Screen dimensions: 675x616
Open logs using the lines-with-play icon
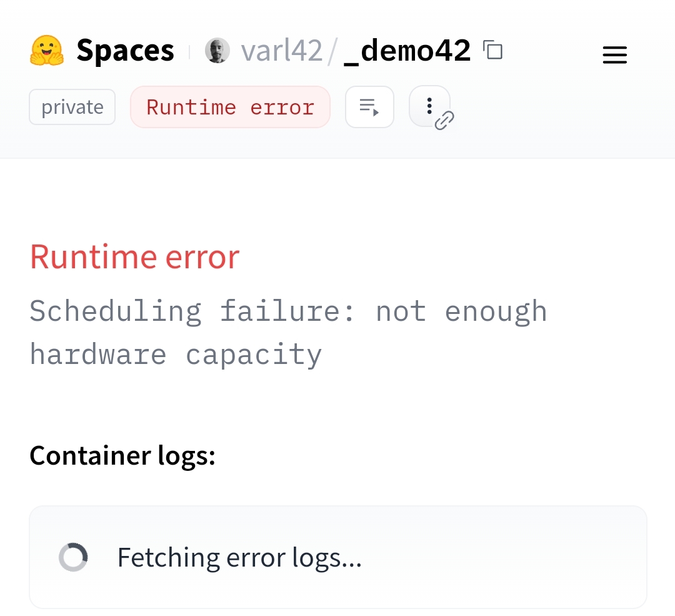click(369, 107)
